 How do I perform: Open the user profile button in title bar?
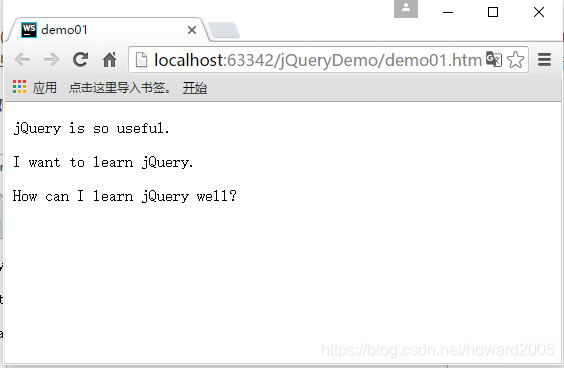406,9
